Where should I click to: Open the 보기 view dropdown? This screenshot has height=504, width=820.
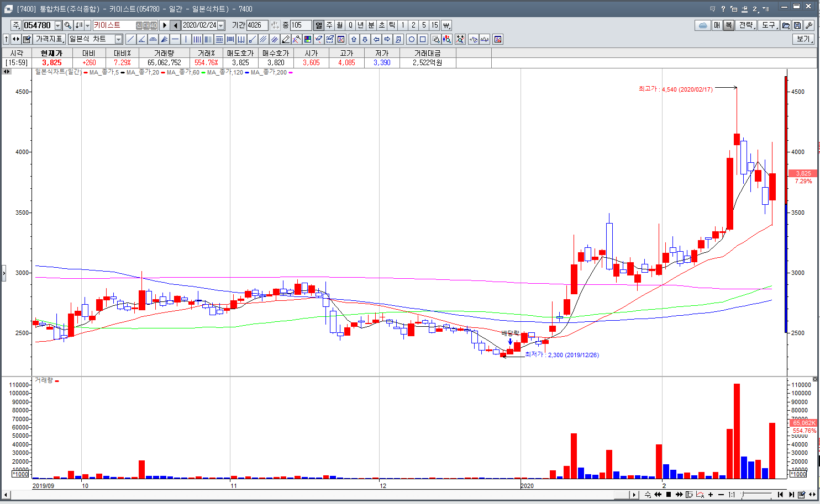point(804,39)
